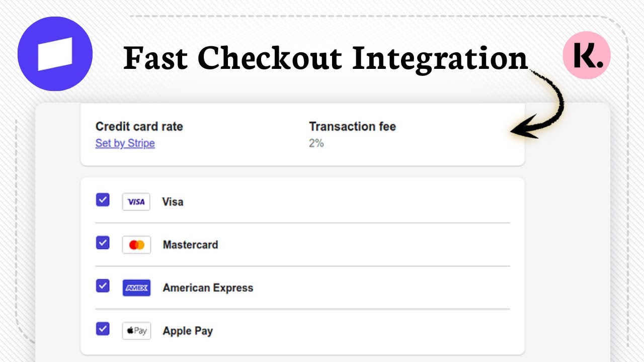Uncheck the Visa checkbox
The height and width of the screenshot is (362, 644).
103,200
